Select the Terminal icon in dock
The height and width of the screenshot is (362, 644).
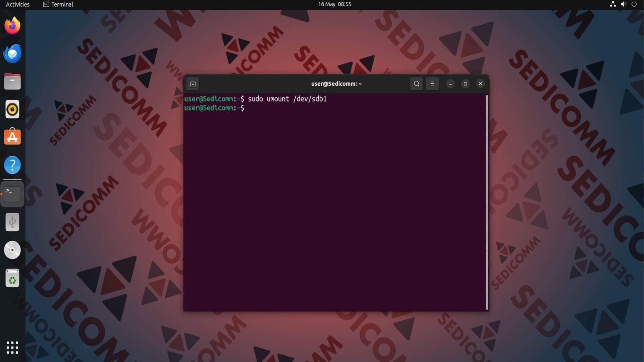(x=12, y=194)
